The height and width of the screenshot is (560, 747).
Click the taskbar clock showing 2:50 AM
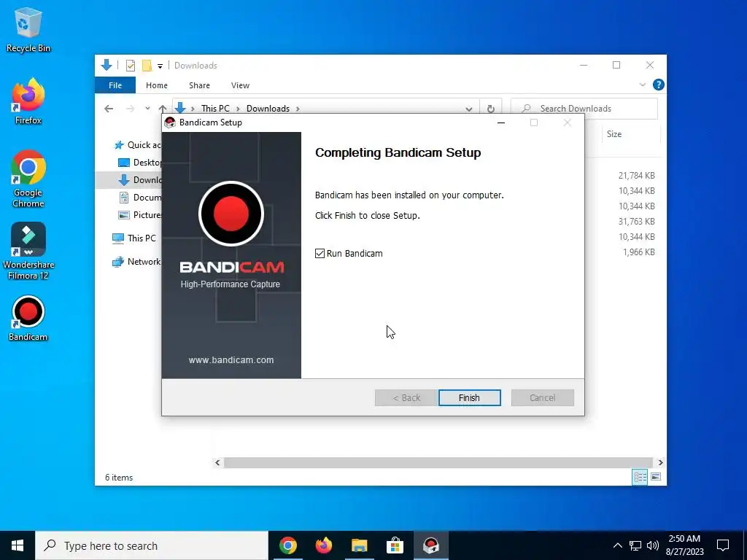(684, 545)
